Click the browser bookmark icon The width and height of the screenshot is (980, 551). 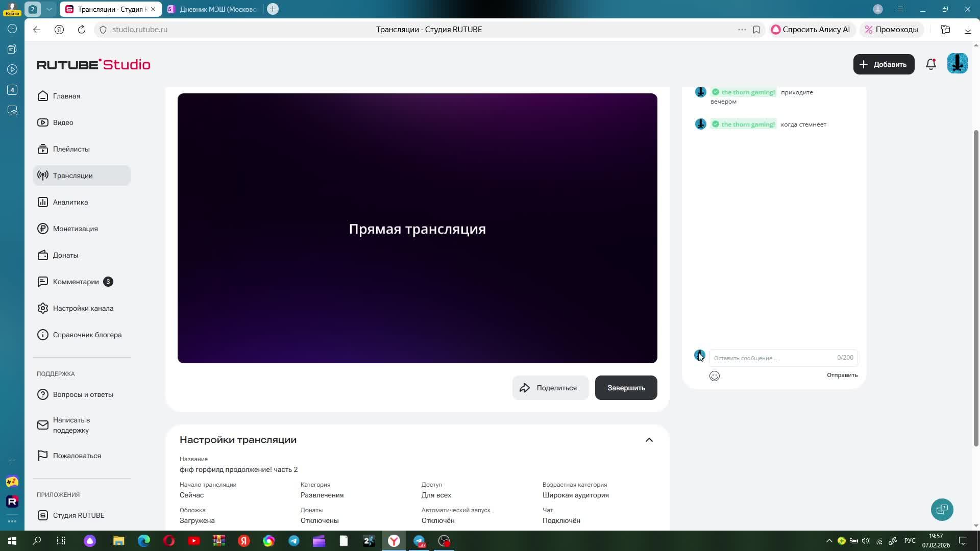(x=756, y=30)
